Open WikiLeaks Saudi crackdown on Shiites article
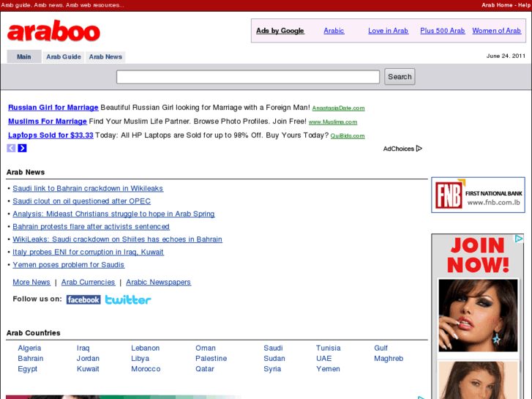This screenshot has height=399, width=532. [117, 239]
